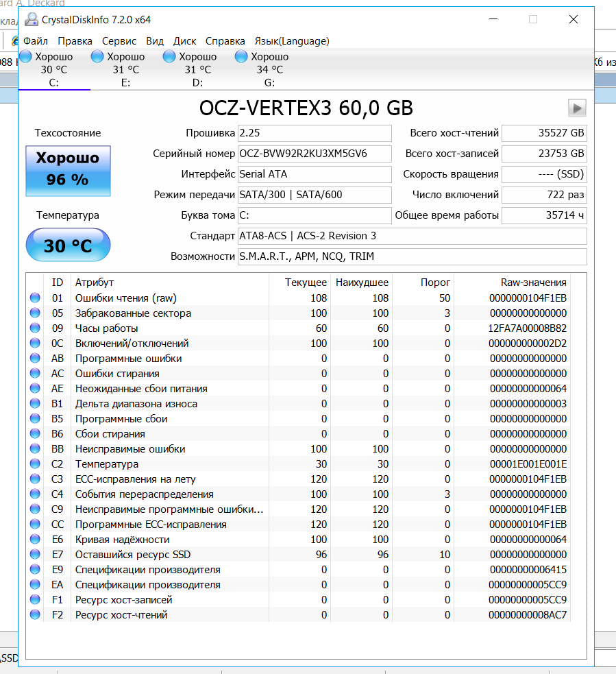Select disk G: status tab
The width and height of the screenshot is (616, 674).
tap(269, 69)
